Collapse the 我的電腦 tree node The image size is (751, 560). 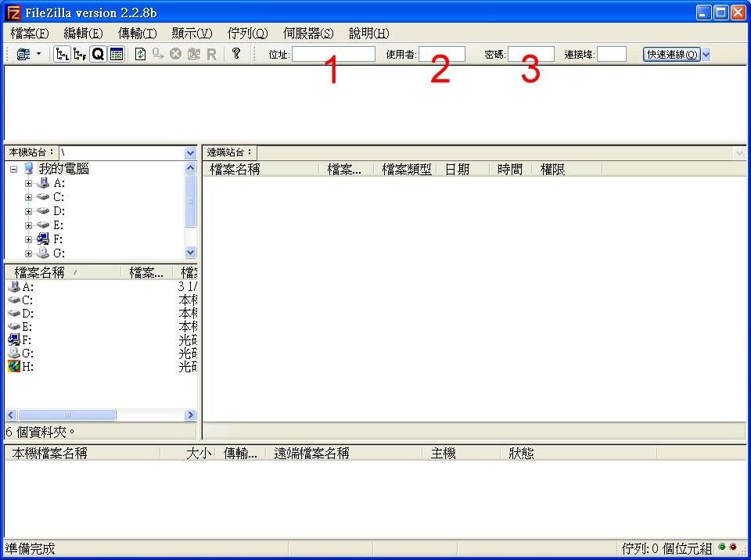coord(14,169)
